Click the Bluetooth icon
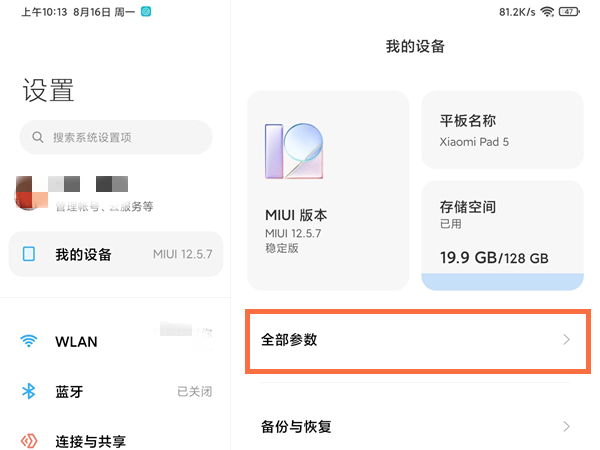 (30, 391)
